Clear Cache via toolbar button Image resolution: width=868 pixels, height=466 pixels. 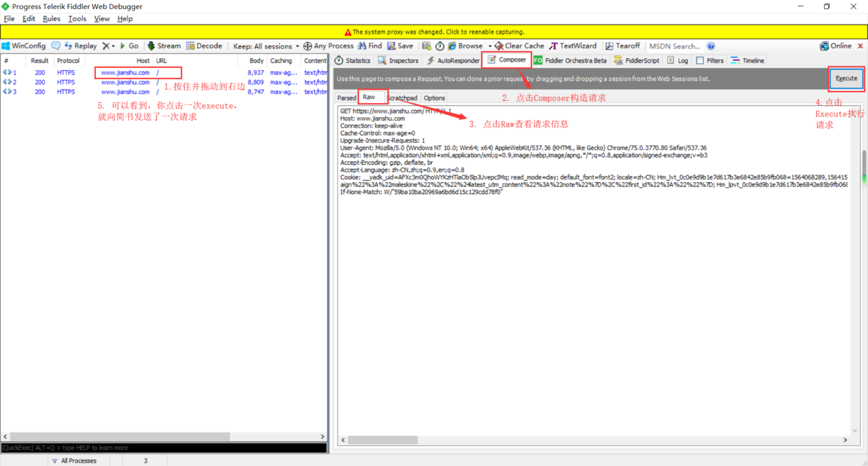(519, 46)
